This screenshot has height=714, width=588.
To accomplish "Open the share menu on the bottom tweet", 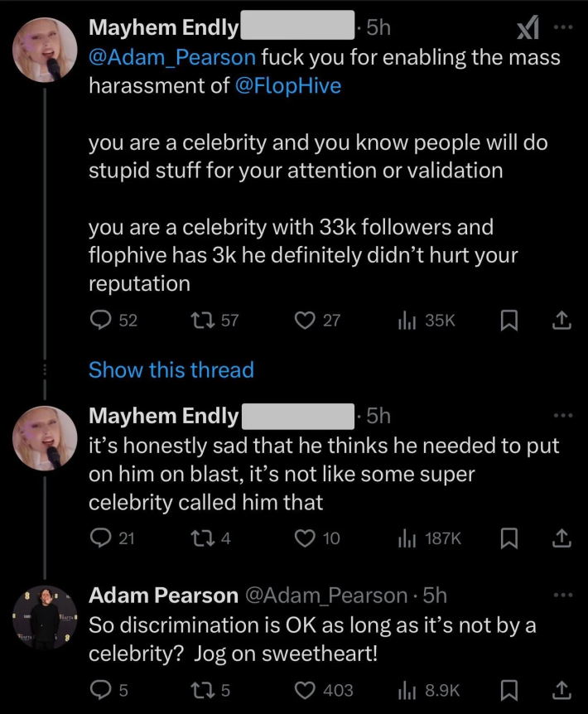I will (561, 689).
